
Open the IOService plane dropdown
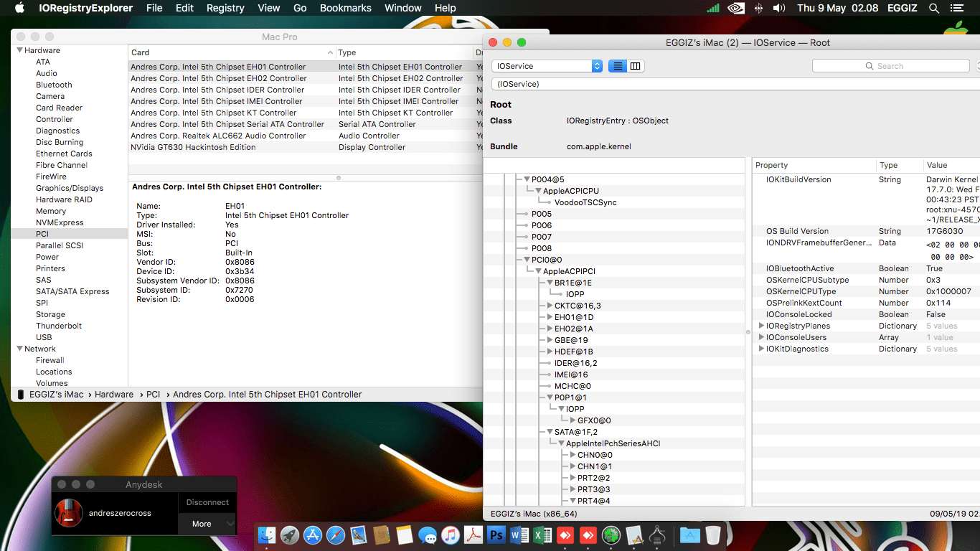click(x=547, y=66)
